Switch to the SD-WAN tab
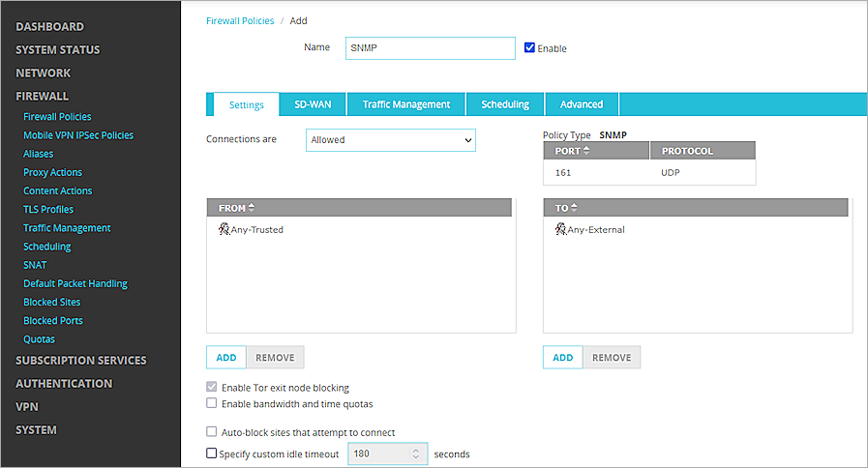This screenshot has width=868, height=468. [313, 104]
